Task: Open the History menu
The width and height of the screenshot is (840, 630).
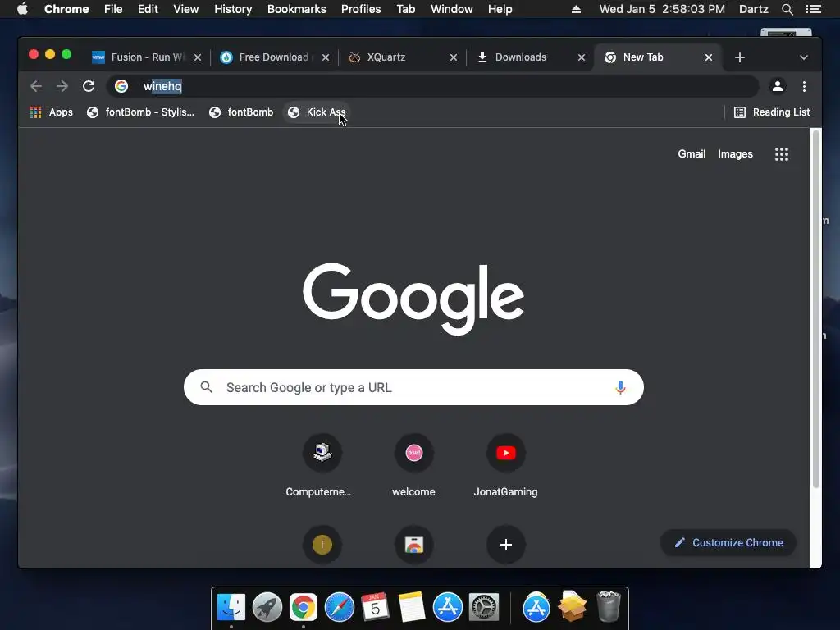Action: click(x=233, y=9)
